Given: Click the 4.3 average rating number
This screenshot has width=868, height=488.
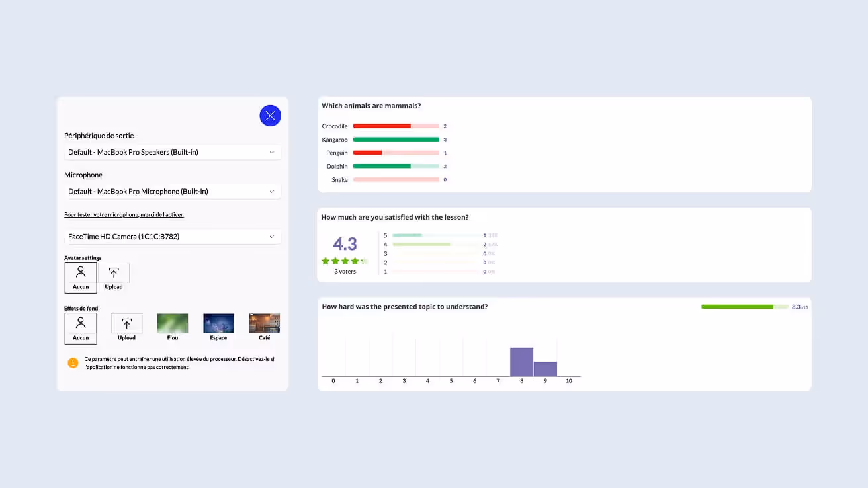Looking at the screenshot, I should point(344,244).
